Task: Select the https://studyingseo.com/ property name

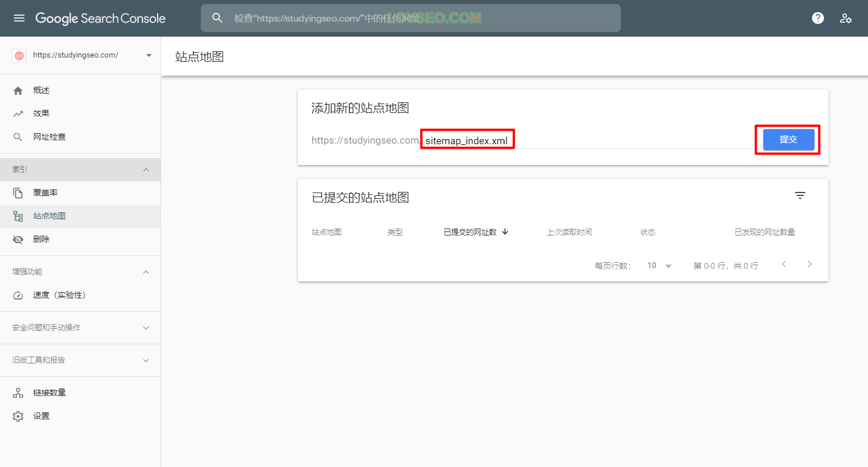Action: (x=76, y=55)
